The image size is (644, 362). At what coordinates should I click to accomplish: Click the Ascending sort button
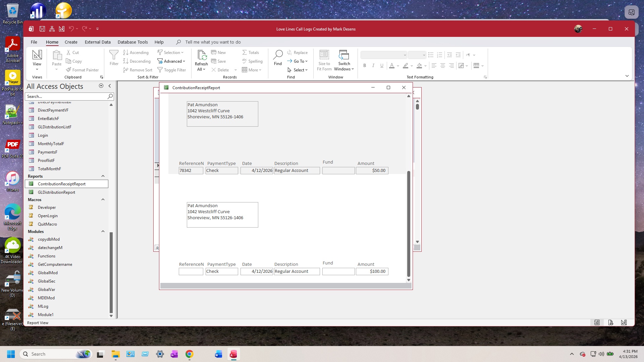[136, 53]
